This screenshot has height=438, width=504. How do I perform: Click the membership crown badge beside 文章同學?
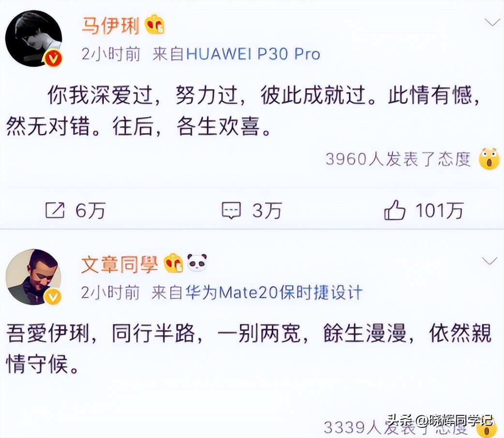tap(173, 263)
